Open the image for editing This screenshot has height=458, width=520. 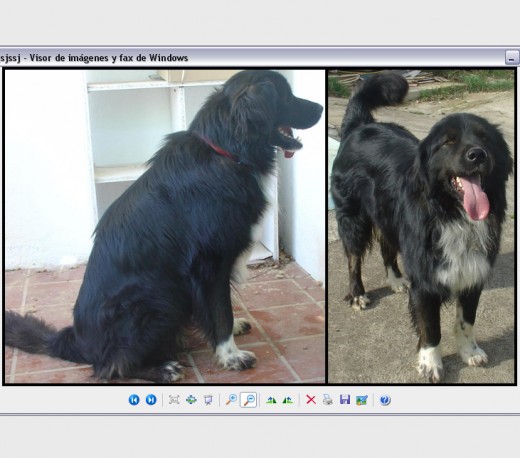point(362,400)
